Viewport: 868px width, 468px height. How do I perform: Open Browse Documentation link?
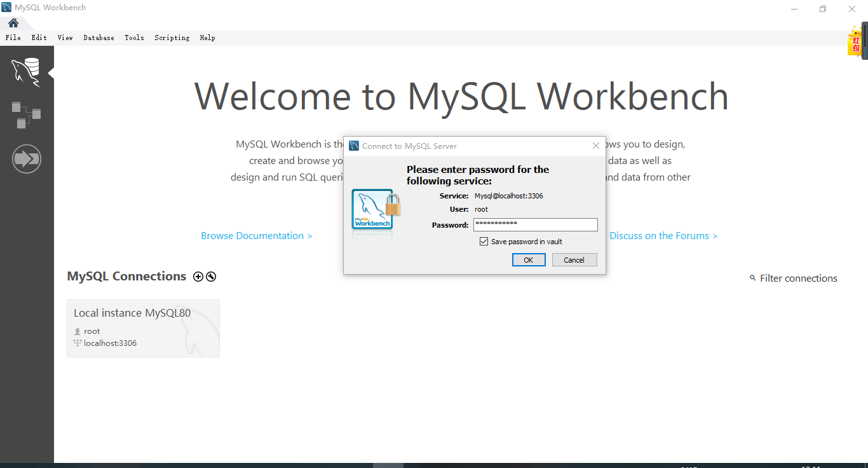click(x=257, y=236)
